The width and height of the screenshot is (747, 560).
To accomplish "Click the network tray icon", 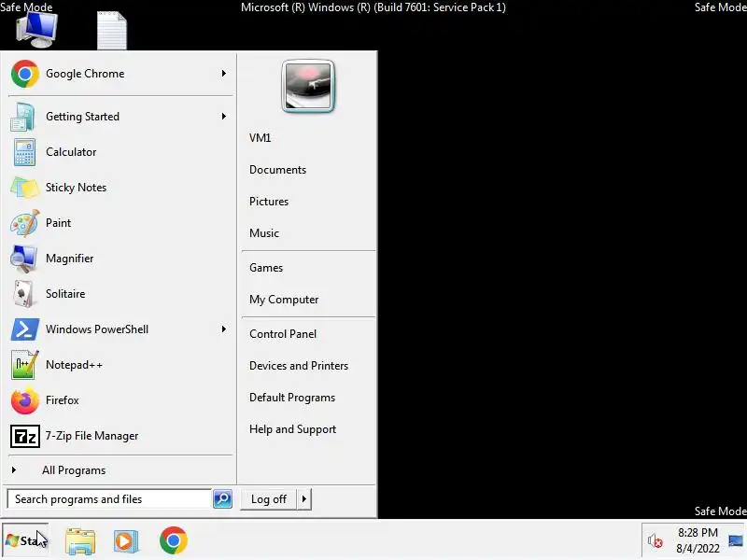I will [x=736, y=541].
